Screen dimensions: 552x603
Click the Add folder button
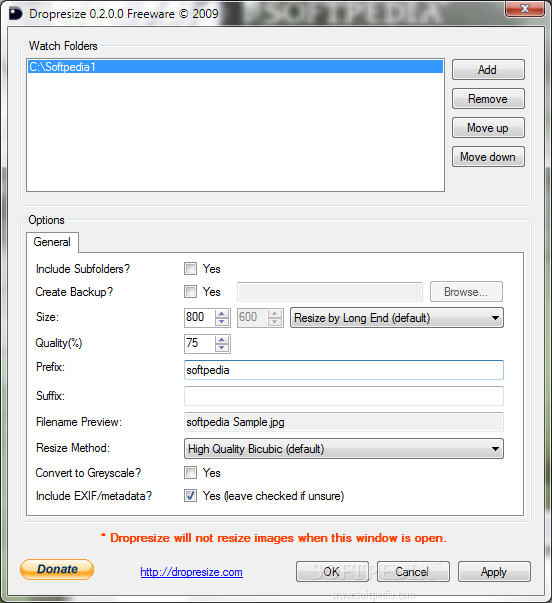tap(488, 70)
